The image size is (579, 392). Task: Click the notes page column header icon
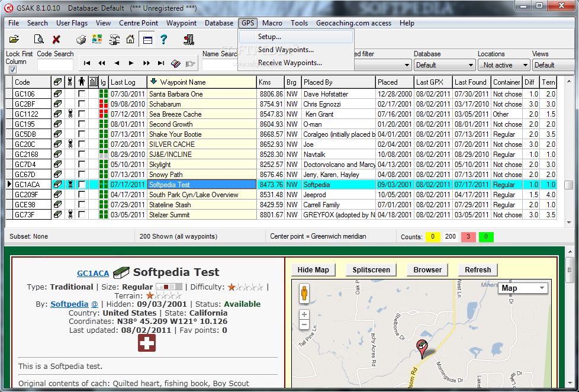click(94, 82)
